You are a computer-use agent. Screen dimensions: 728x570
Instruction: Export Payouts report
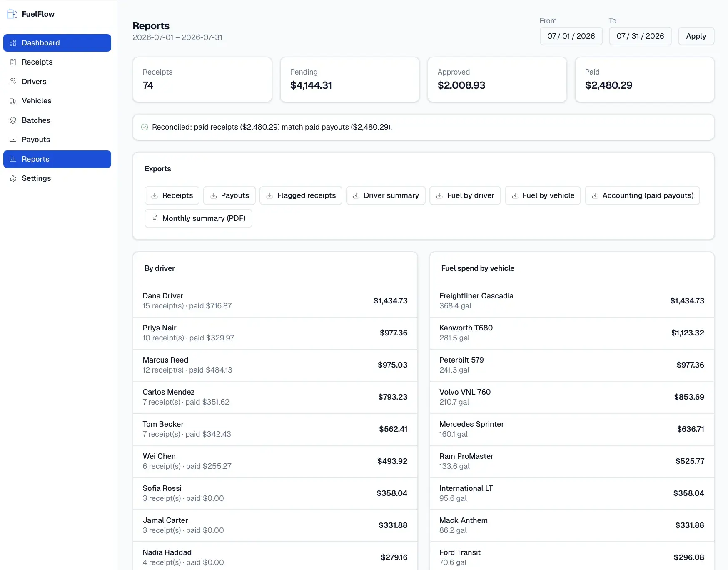click(229, 195)
